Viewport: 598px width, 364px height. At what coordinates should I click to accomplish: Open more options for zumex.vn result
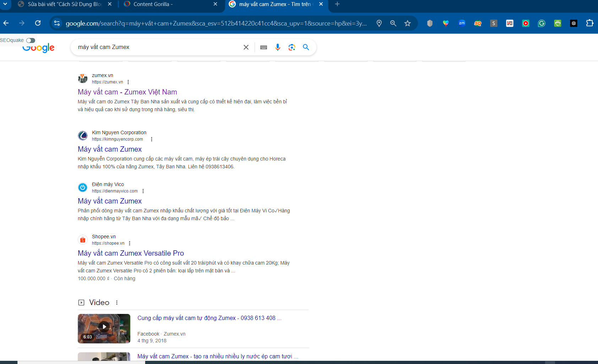click(128, 82)
